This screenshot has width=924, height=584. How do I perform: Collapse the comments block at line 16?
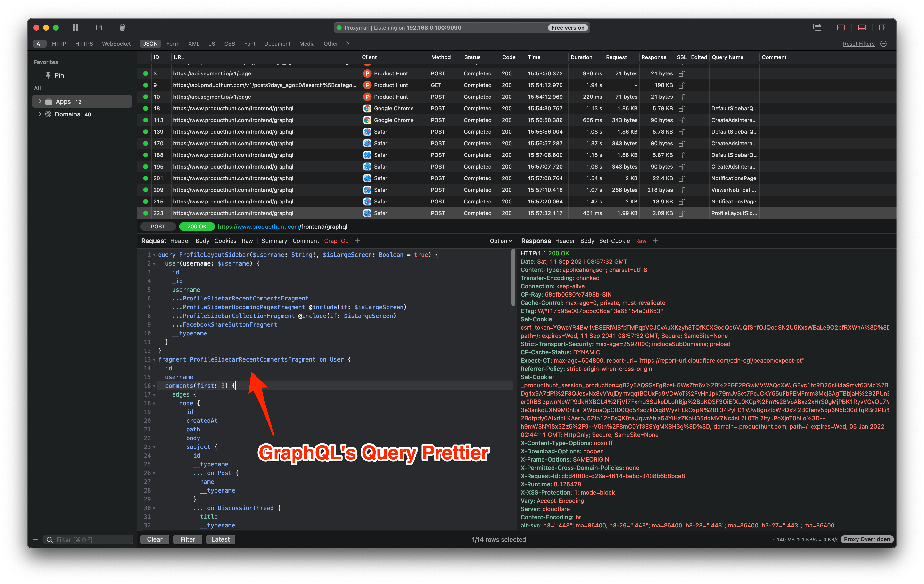[154, 386]
